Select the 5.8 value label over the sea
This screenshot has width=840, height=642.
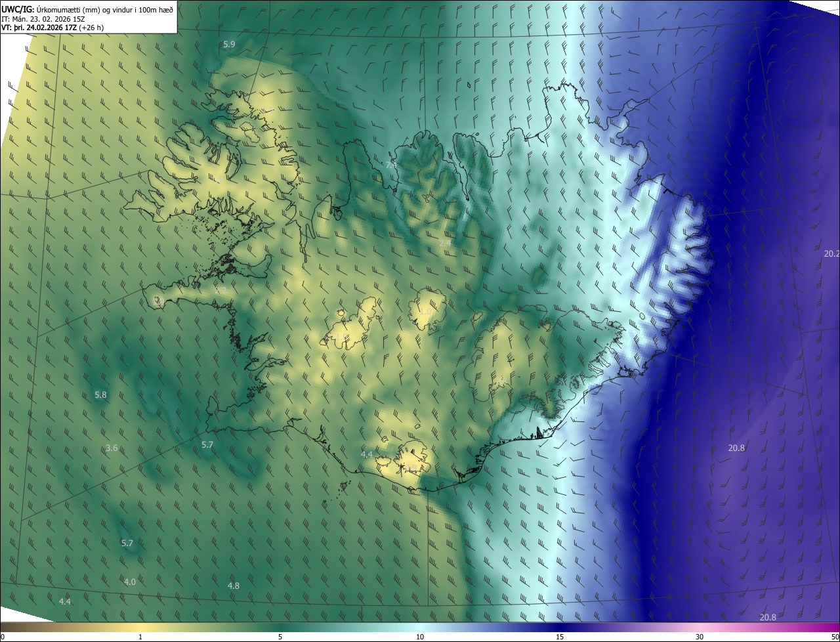[100, 395]
